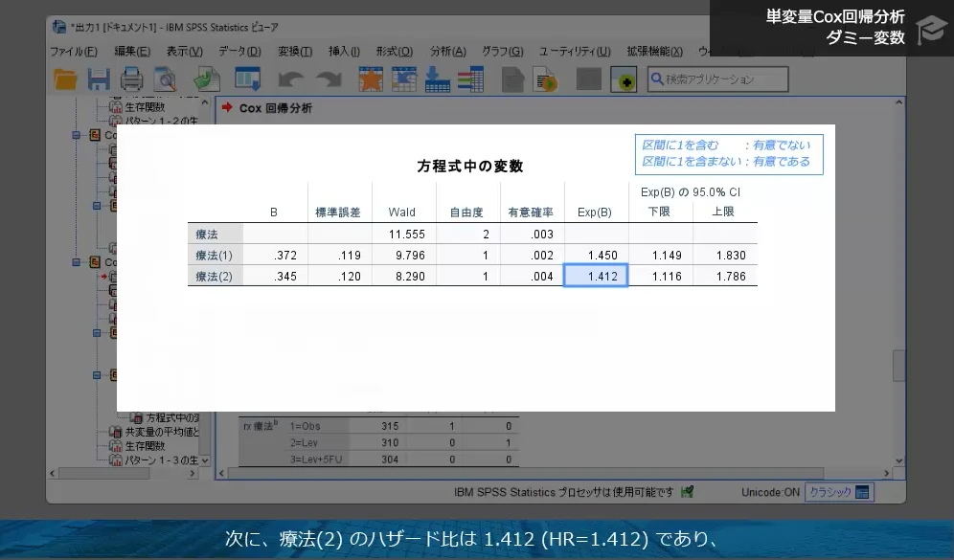The image size is (954, 560).
Task: Open a file with the folder icon
Action: pyautogui.click(x=65, y=78)
